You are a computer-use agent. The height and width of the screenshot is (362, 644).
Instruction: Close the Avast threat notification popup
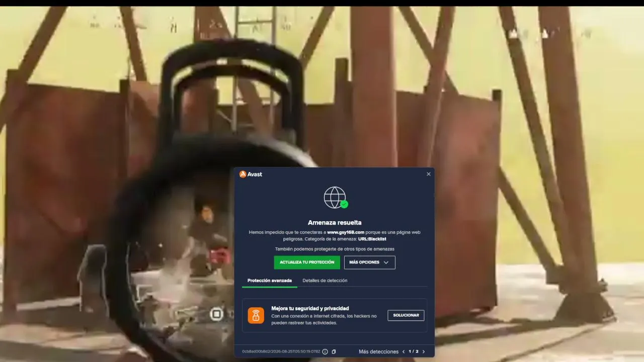tap(429, 174)
